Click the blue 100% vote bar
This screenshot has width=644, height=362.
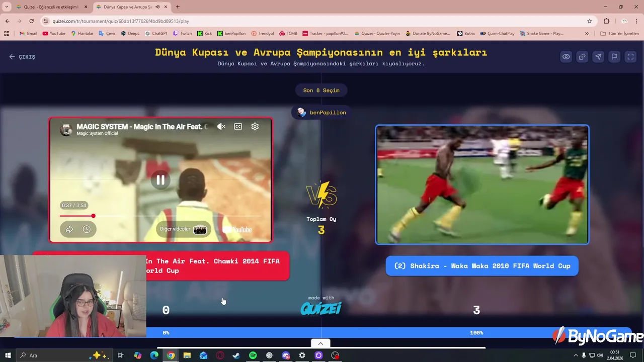pyautogui.click(x=476, y=332)
